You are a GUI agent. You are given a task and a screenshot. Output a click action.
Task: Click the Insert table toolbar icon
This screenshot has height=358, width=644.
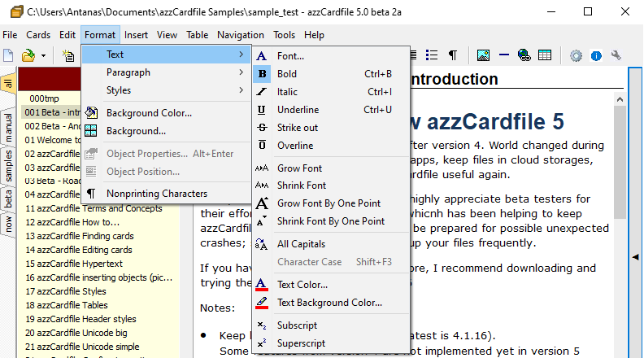(545, 55)
